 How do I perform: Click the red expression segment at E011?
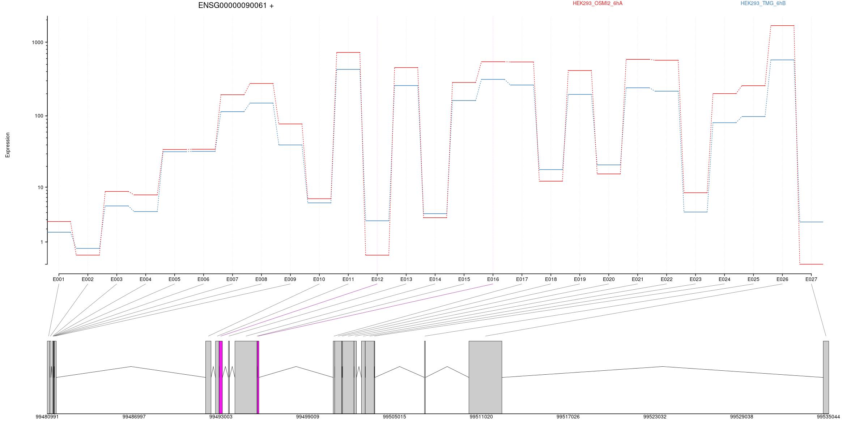pyautogui.click(x=348, y=52)
